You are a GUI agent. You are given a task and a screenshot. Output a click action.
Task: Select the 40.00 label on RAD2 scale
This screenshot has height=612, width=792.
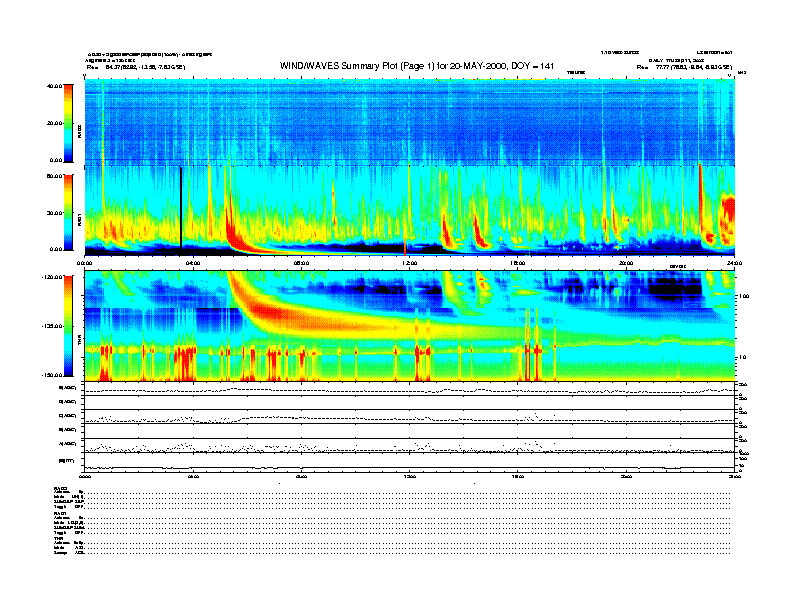(x=54, y=86)
